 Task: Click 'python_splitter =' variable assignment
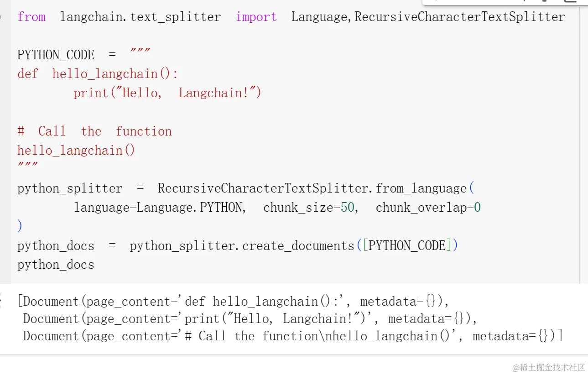click(80, 189)
